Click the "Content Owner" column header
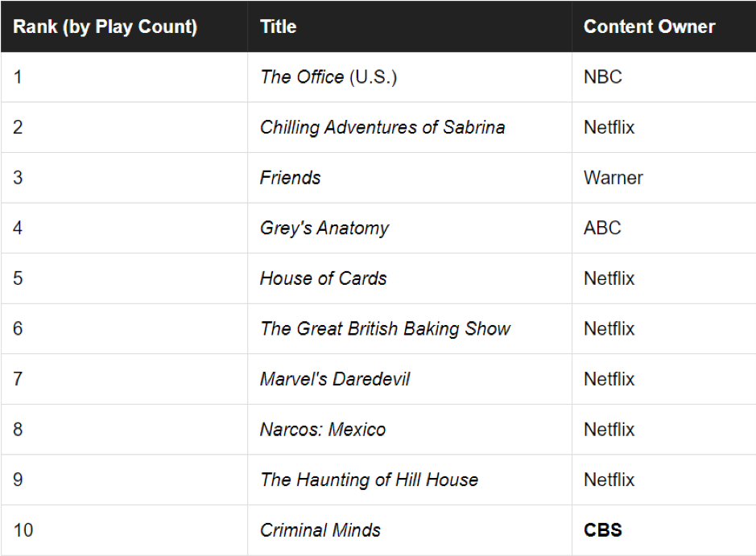 click(x=649, y=27)
